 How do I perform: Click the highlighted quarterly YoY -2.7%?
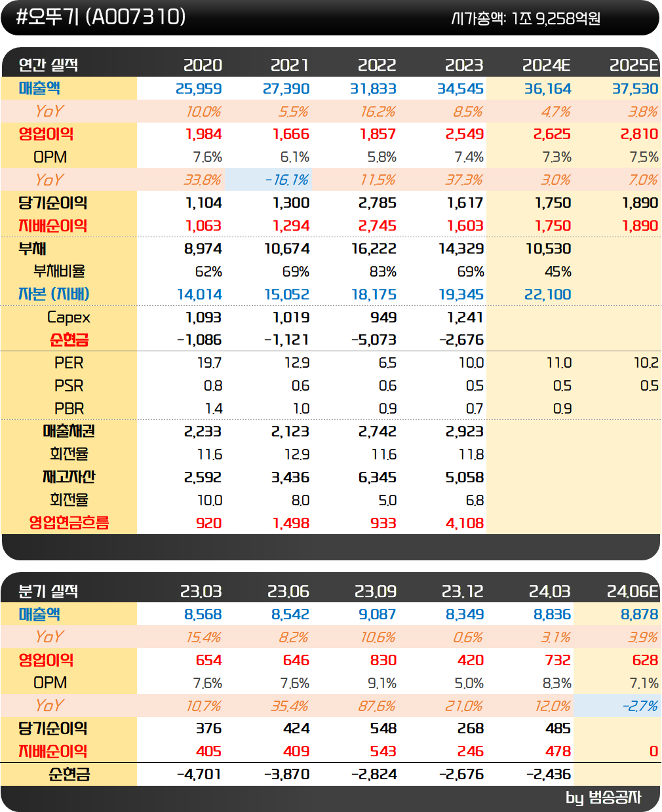coord(640,706)
